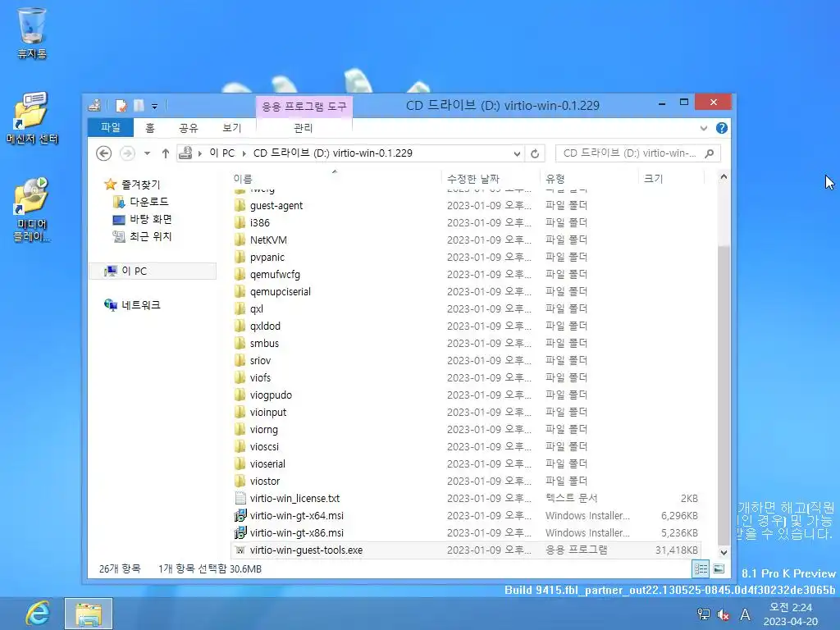Select the qemupciserial folder
This screenshot has height=630, width=840.
point(280,291)
